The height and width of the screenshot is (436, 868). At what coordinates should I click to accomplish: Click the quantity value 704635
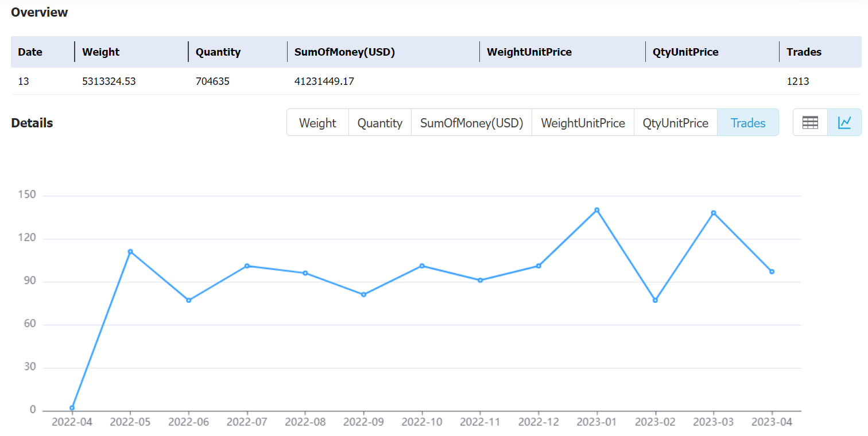tap(212, 81)
